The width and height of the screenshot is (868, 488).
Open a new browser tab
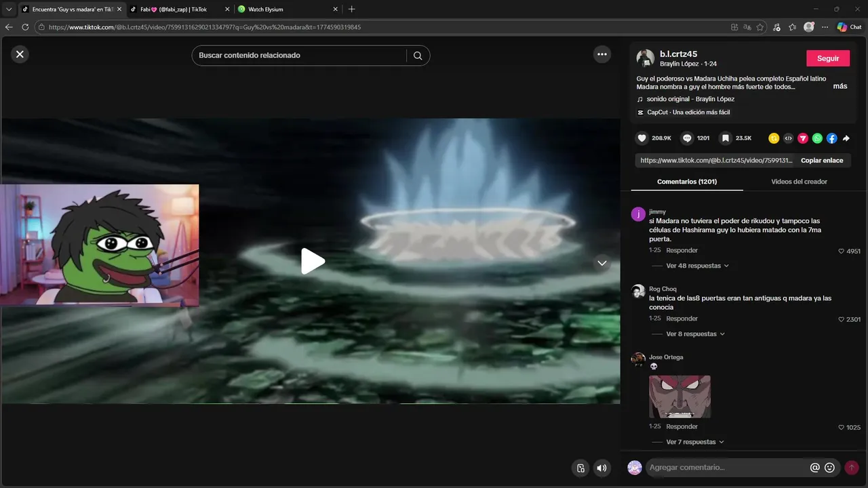coord(351,9)
